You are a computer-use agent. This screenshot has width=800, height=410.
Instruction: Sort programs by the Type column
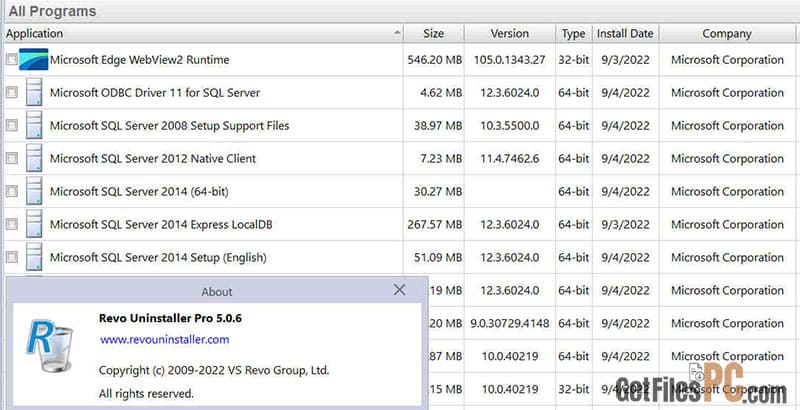[573, 34]
